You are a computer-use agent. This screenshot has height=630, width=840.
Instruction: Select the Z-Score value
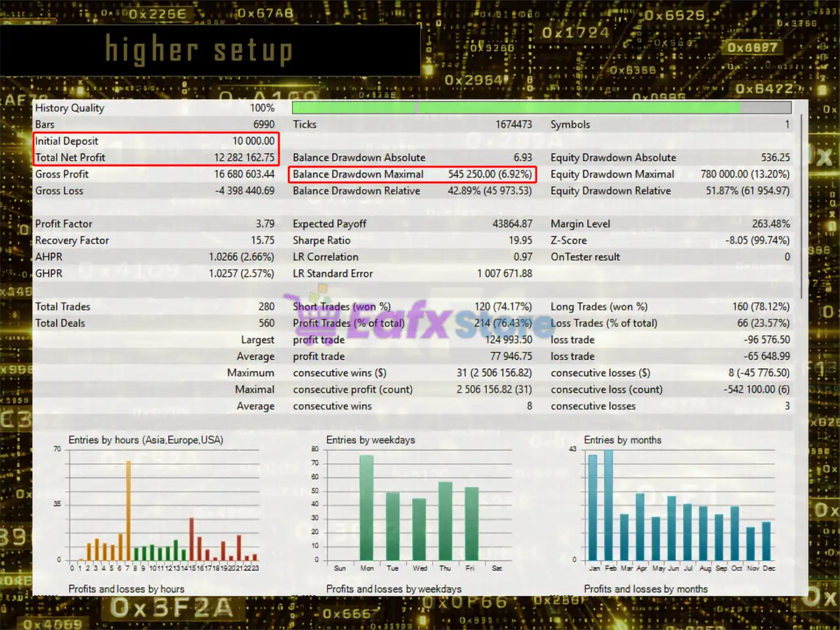(x=757, y=240)
